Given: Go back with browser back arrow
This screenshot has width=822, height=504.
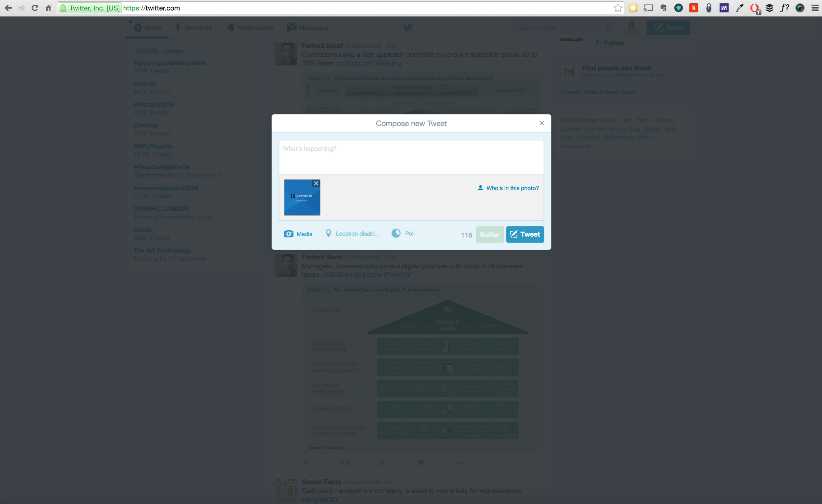Looking at the screenshot, I should [8, 8].
